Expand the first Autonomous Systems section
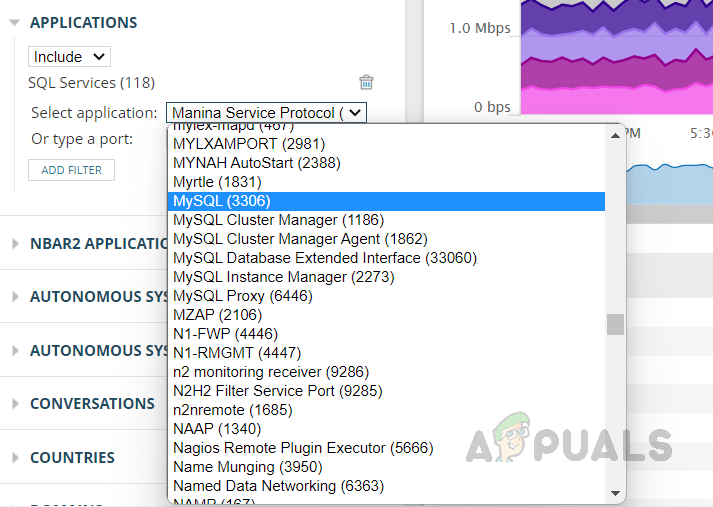Viewport: 713px width, 507px height. pos(15,297)
